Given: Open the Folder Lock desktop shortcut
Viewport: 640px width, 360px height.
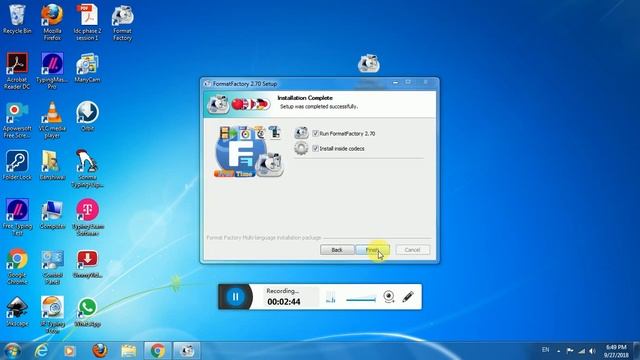Looking at the screenshot, I should click(x=17, y=165).
